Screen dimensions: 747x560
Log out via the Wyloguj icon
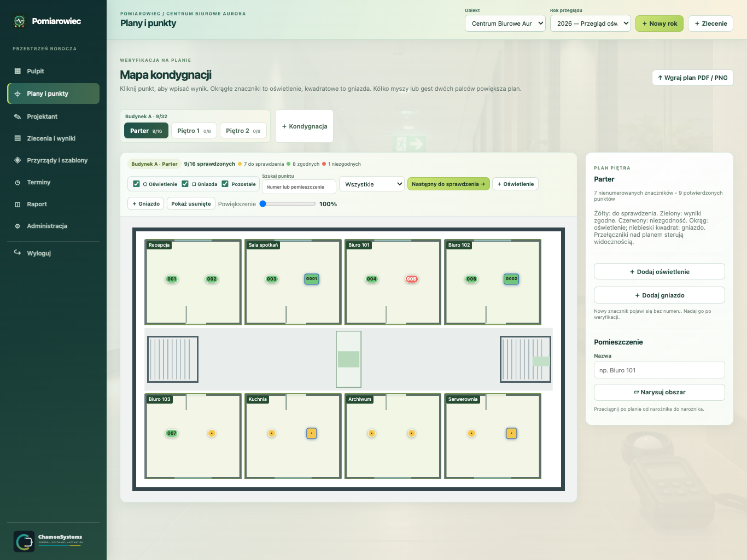pyautogui.click(x=17, y=253)
